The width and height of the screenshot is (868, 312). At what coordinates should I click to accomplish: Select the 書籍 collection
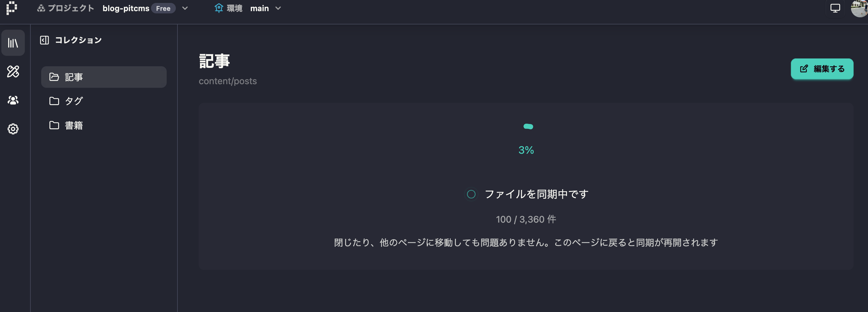click(74, 125)
